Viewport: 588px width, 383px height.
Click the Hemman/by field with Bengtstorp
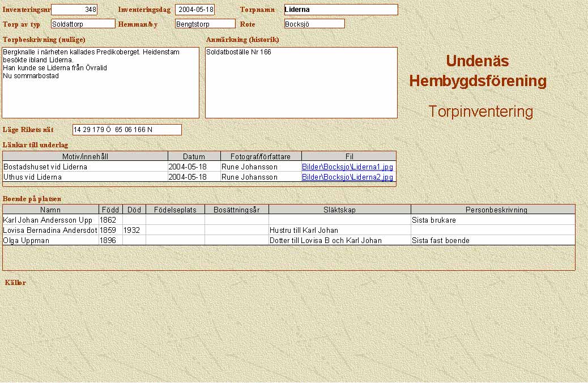(x=205, y=24)
